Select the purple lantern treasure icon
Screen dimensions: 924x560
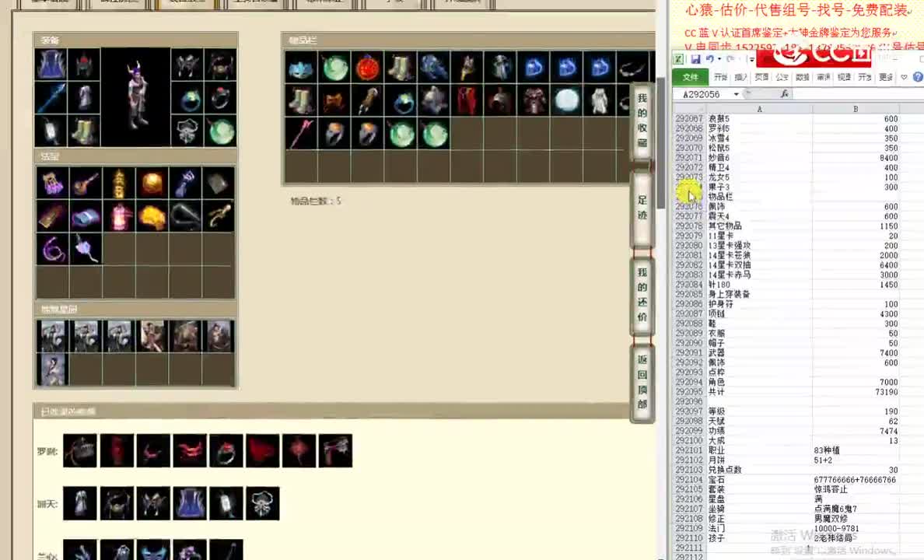click(x=52, y=184)
